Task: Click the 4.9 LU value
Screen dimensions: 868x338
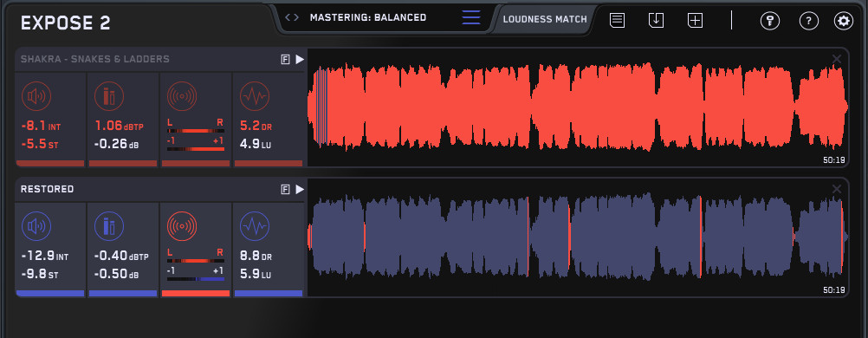Action: pyautogui.click(x=256, y=145)
